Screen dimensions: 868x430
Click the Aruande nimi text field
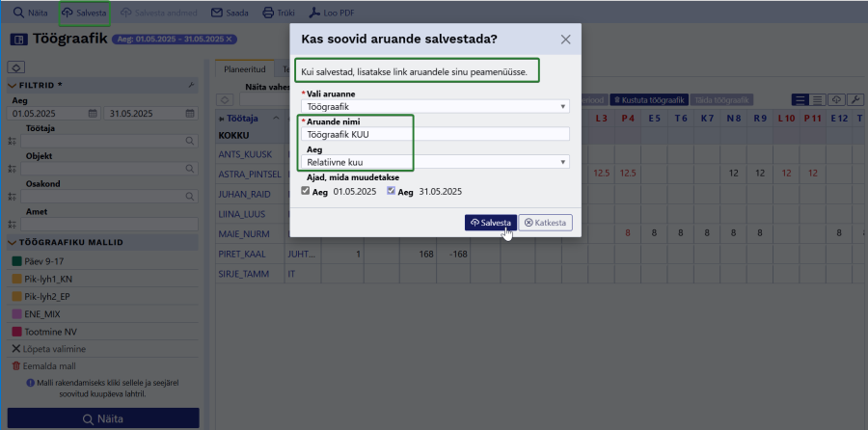[x=434, y=135]
